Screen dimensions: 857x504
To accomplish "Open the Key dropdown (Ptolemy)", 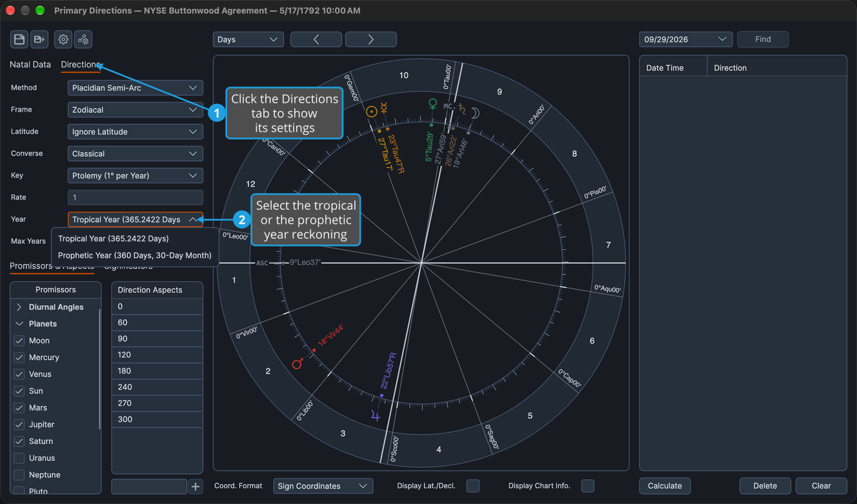I will click(x=136, y=176).
